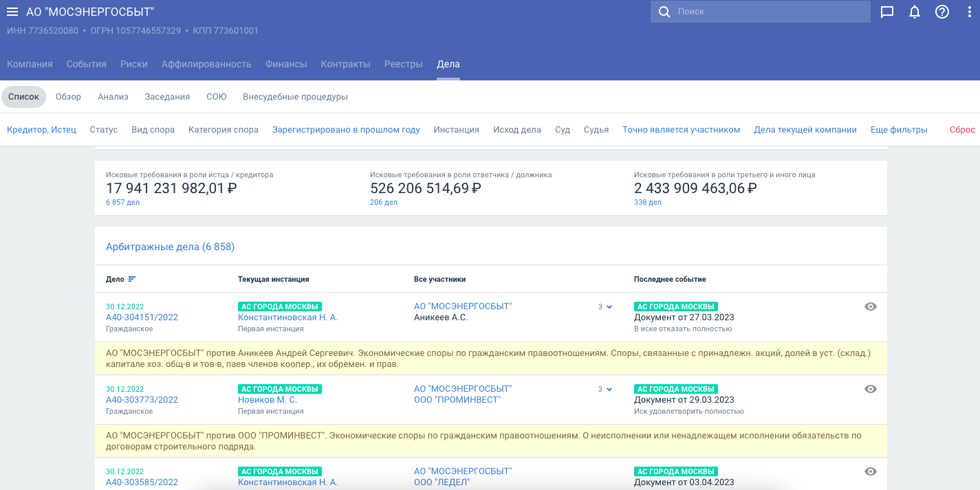
Task: Open Внесудебные процедуры subtab
Action: tap(295, 97)
